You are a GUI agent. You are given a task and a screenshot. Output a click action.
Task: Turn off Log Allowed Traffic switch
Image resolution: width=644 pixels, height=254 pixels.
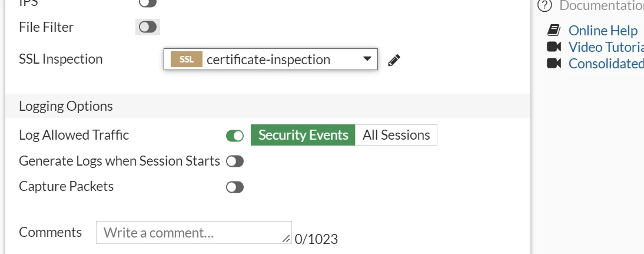[235, 136]
